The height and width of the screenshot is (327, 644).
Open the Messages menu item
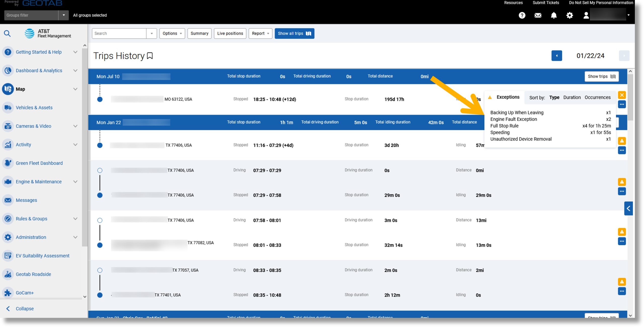(x=26, y=200)
